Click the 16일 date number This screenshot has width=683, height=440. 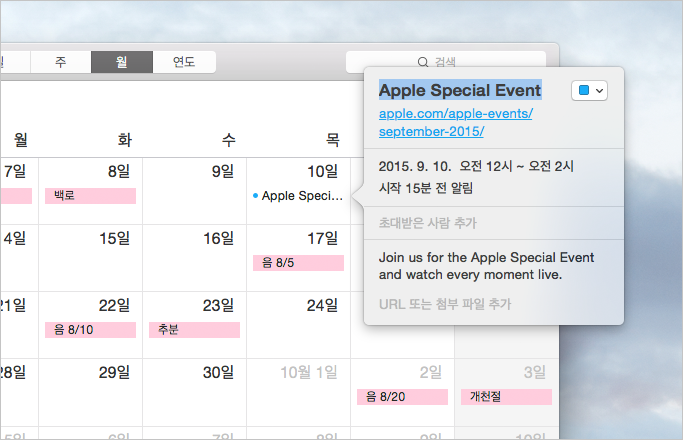coord(219,238)
